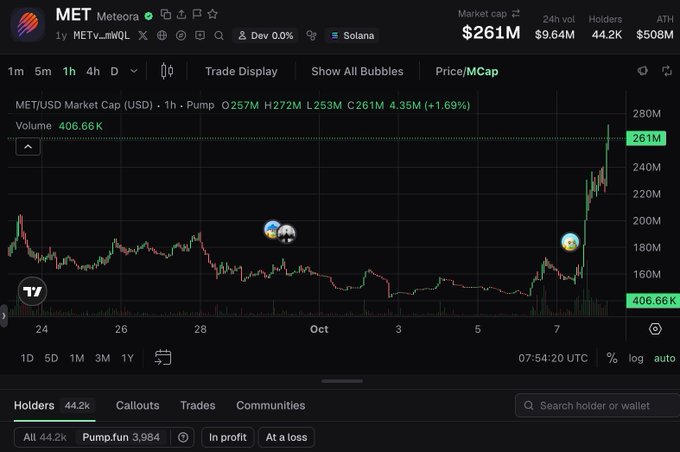Set range to 1Y
This screenshot has width=680, height=452.
tap(127, 358)
